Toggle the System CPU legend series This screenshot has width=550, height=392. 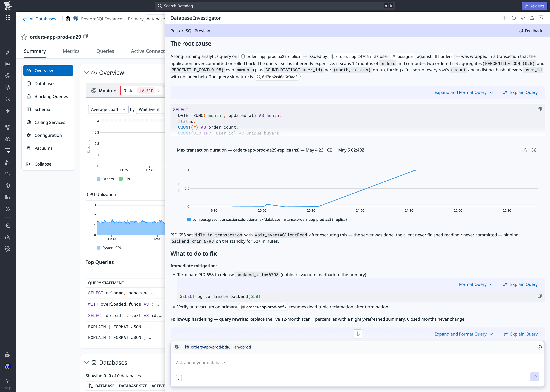coord(110,248)
